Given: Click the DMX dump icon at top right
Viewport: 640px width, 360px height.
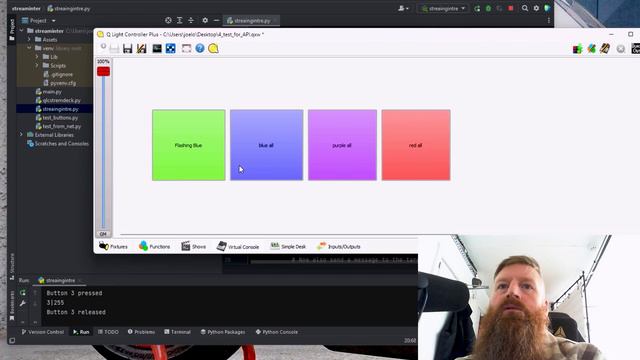Looking at the screenshot, I should coord(577,49).
